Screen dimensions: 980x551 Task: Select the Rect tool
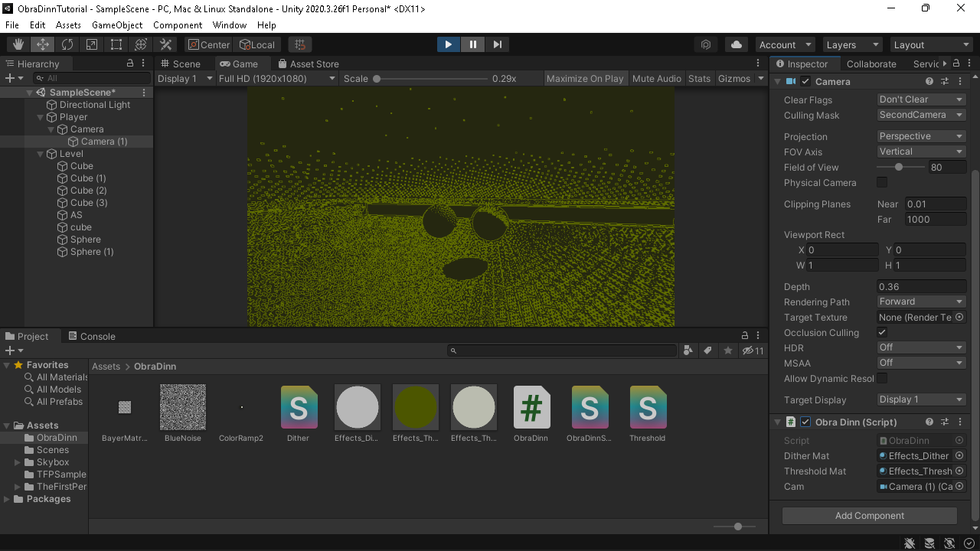click(116, 44)
